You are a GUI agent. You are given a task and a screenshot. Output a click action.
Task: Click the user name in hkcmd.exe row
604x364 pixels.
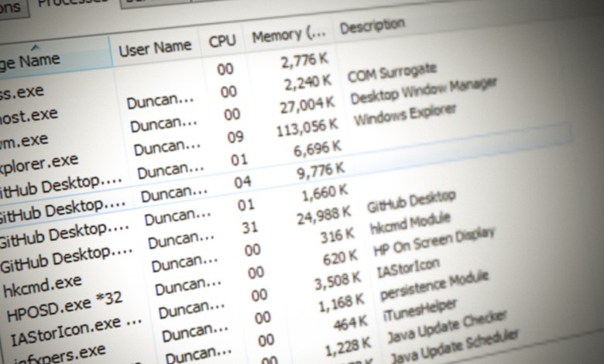[184, 265]
